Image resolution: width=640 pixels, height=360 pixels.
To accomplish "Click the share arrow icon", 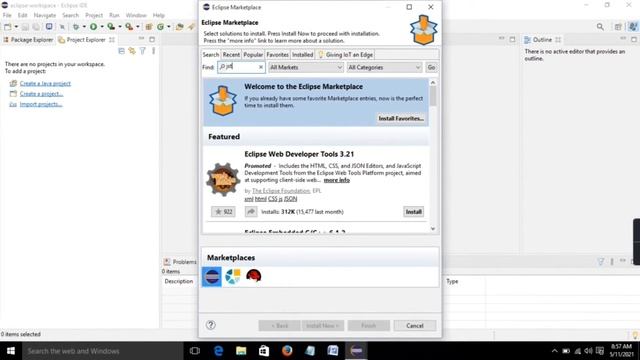I will coord(251,211).
